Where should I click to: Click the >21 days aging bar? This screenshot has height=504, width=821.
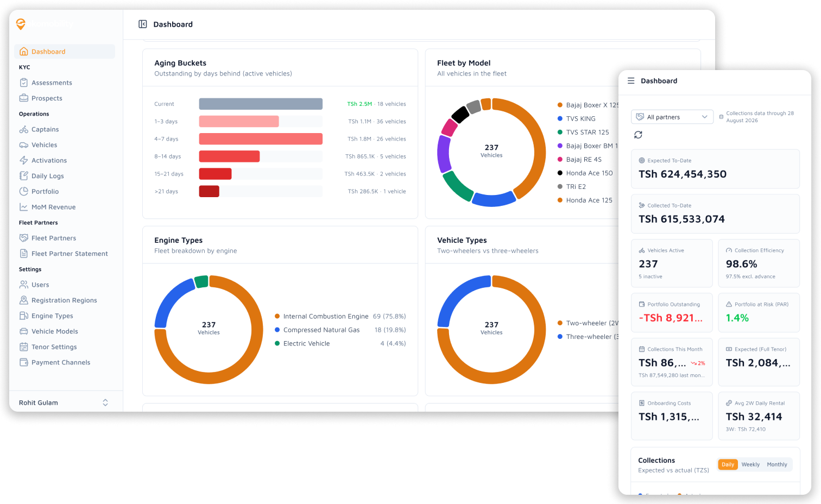point(209,191)
